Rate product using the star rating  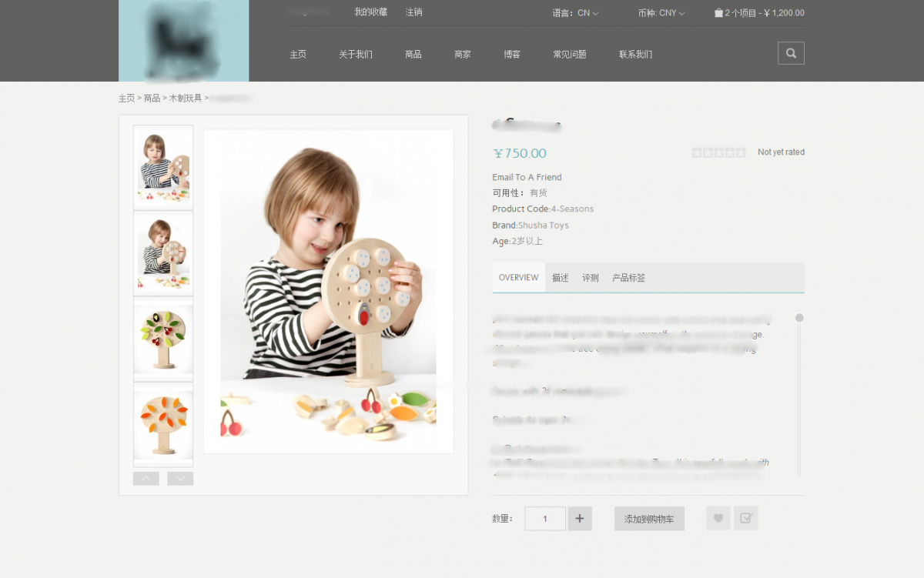(718, 152)
